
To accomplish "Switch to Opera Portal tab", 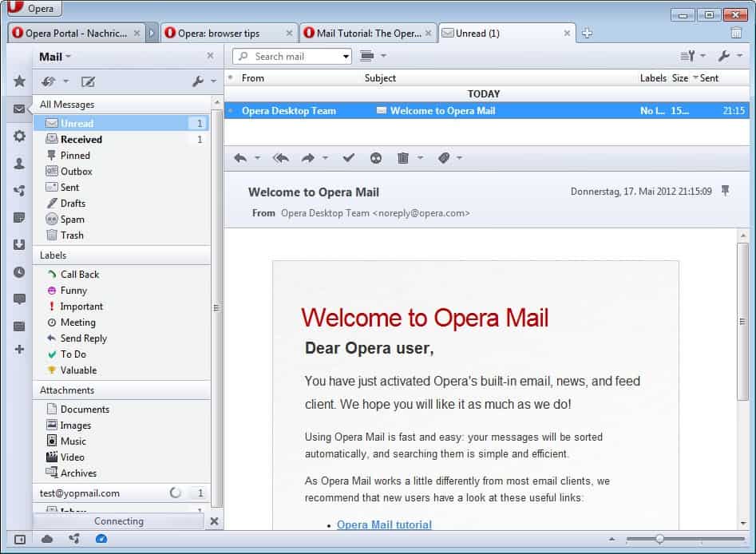I will [77, 34].
